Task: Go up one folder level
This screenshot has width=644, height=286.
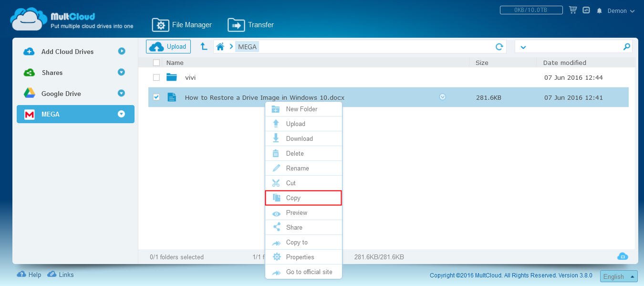Action: [x=204, y=46]
